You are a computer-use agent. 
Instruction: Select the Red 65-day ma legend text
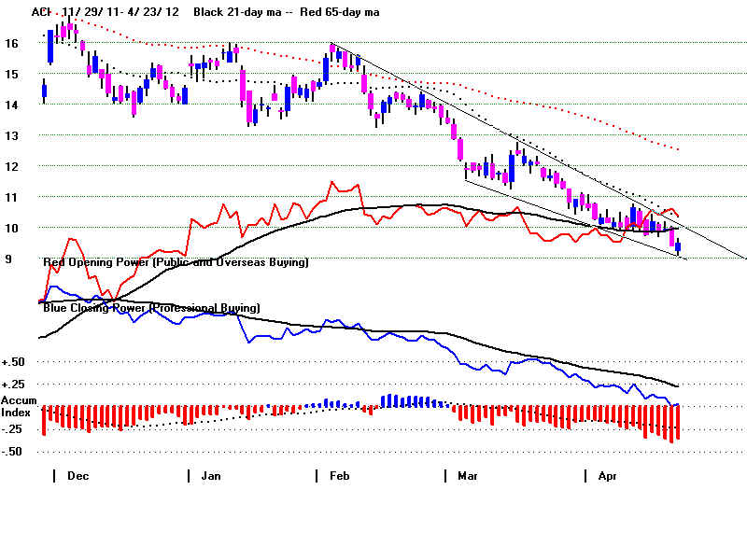[340, 12]
